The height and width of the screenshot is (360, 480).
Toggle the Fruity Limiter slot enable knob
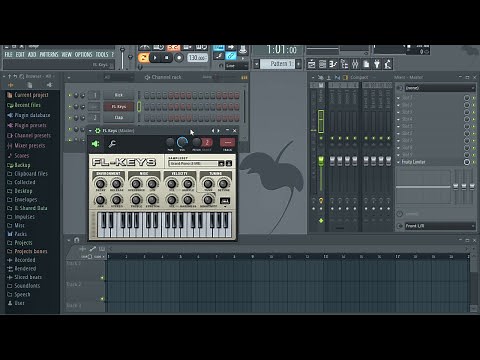coord(467,162)
